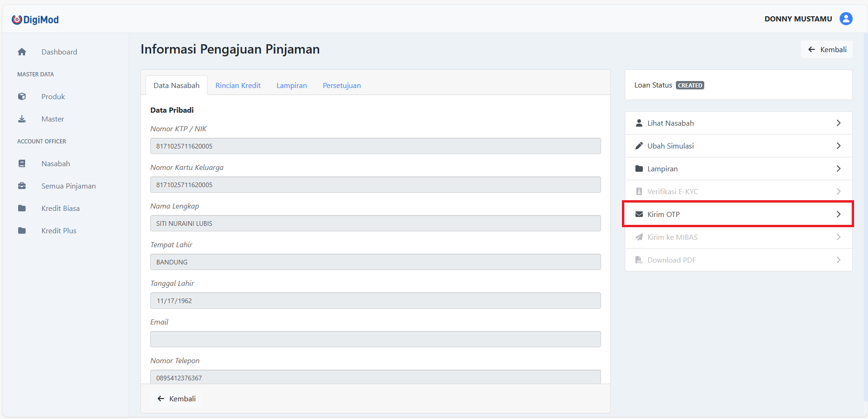
Task: Click the Produk box icon
Action: pos(22,97)
